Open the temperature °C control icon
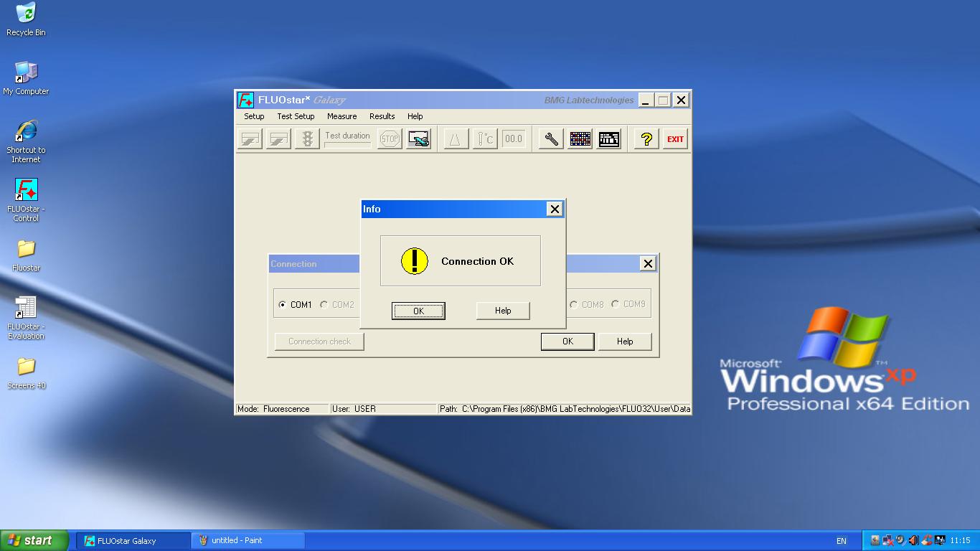980x551 pixels. 485,139
